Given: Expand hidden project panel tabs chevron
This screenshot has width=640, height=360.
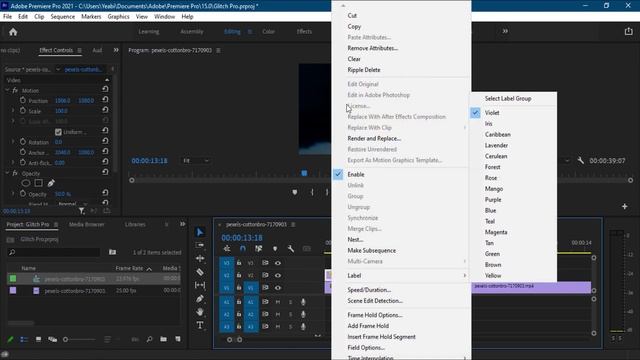Looking at the screenshot, I should (182, 224).
